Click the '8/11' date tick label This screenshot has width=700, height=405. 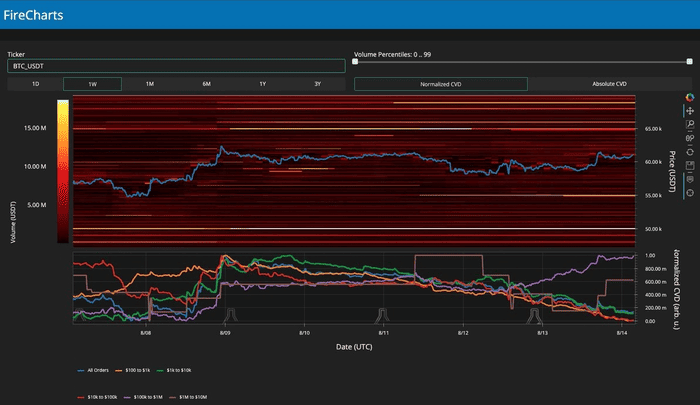pos(383,333)
